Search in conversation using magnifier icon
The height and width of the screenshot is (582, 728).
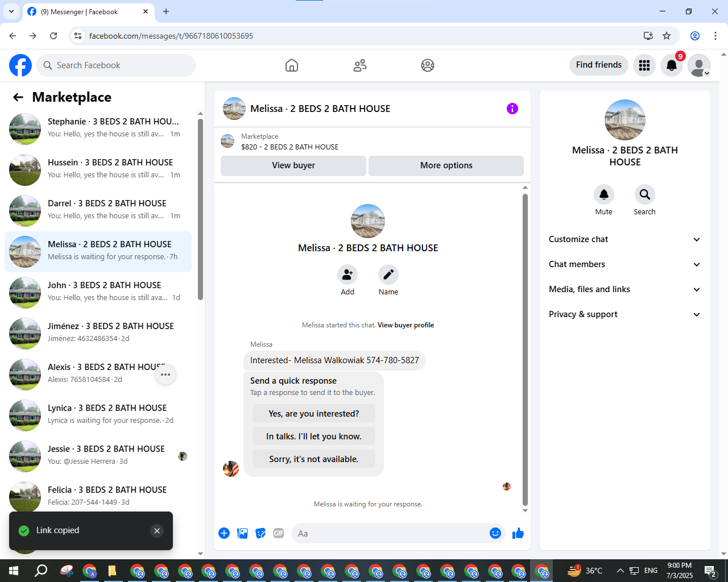click(645, 194)
